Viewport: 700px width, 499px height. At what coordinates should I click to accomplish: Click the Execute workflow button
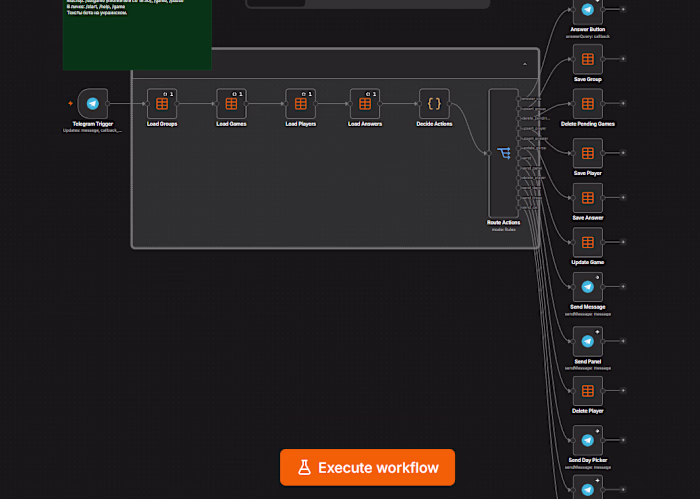tap(367, 467)
